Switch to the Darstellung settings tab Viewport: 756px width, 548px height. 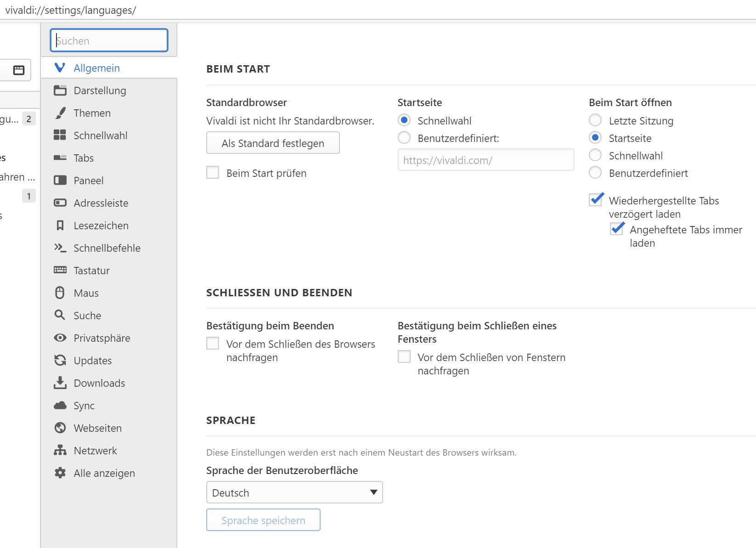point(100,90)
